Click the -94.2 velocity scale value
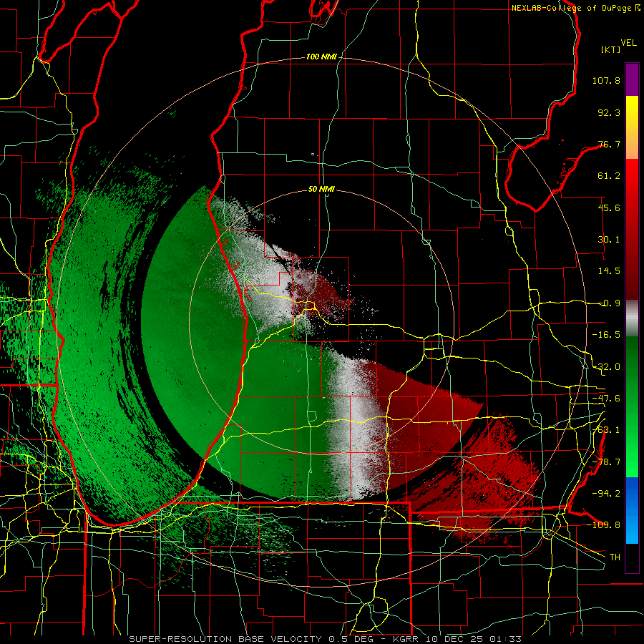 pos(606,493)
